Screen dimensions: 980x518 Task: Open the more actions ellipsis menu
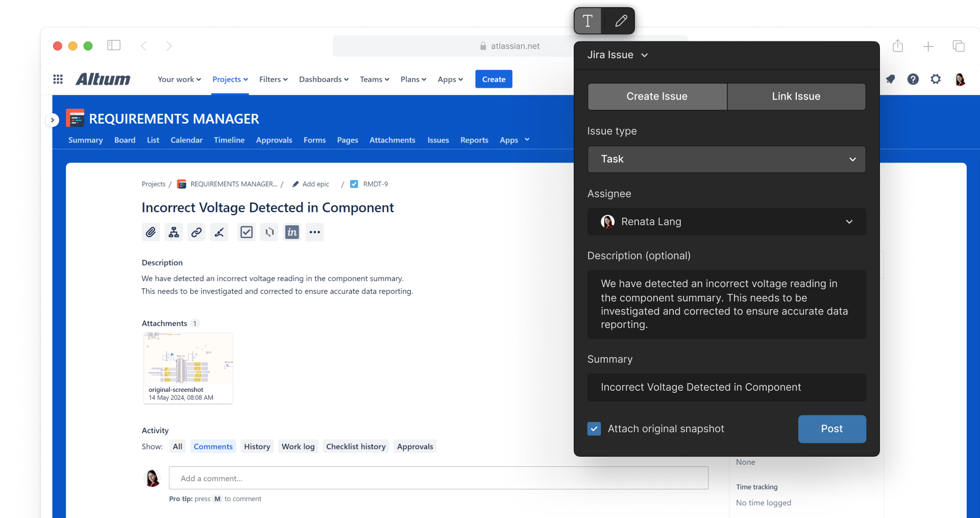click(315, 232)
